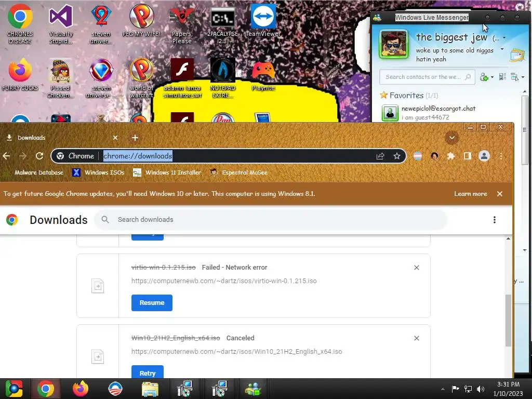The width and height of the screenshot is (532, 399).
Task: Open dropdown arrow beside Add contact icon
Action: [493, 77]
